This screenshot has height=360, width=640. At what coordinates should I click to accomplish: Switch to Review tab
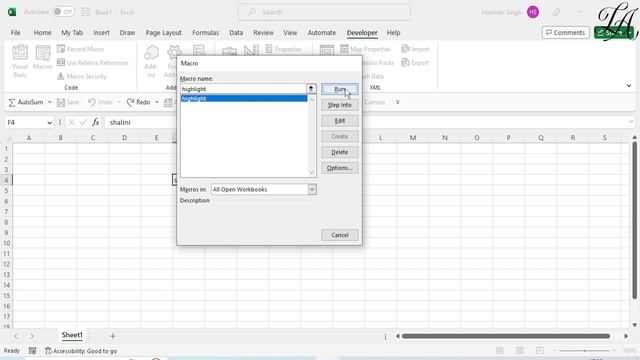(x=263, y=33)
